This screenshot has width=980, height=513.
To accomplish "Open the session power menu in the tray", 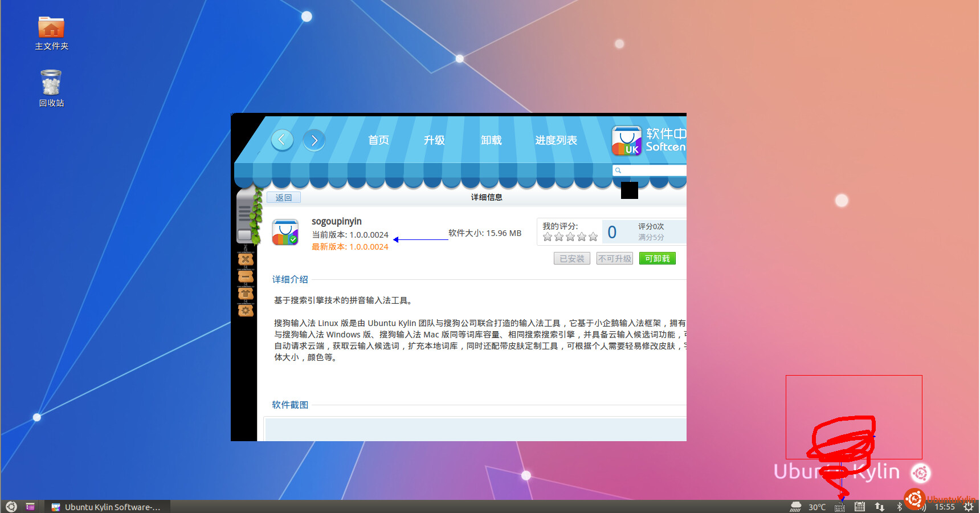I will (968, 507).
